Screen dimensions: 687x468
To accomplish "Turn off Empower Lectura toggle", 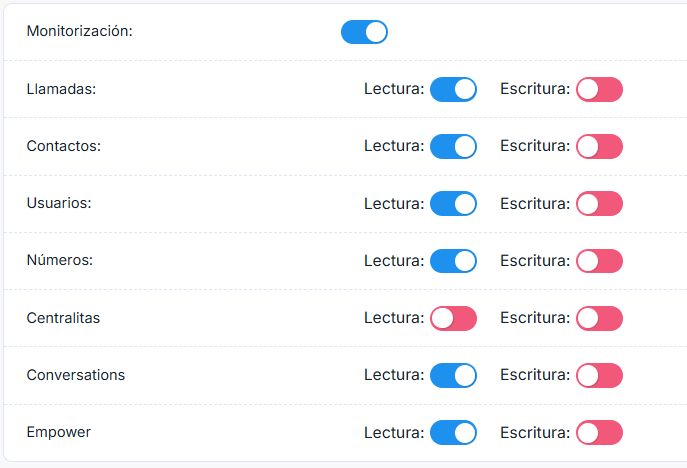I will (x=453, y=432).
